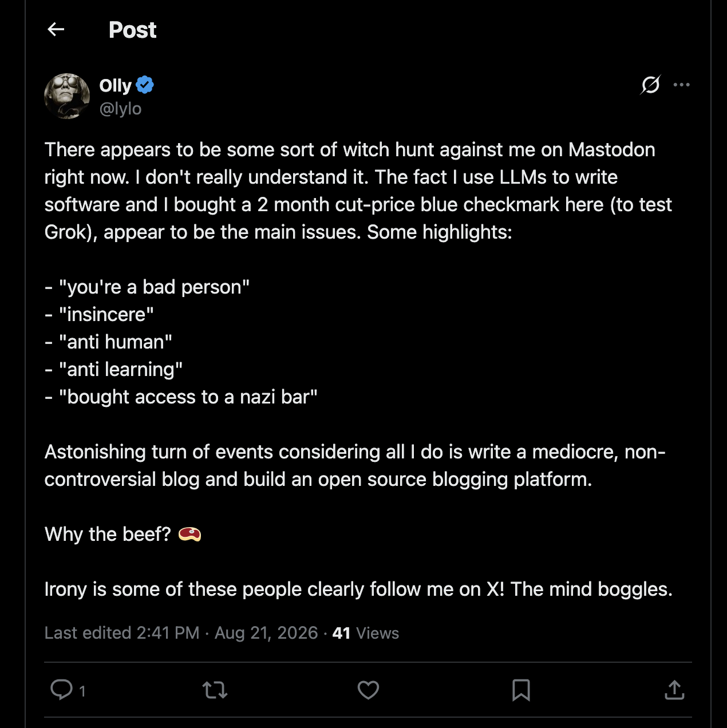
Task: Open the profile via the Olly display name
Action: (115, 85)
